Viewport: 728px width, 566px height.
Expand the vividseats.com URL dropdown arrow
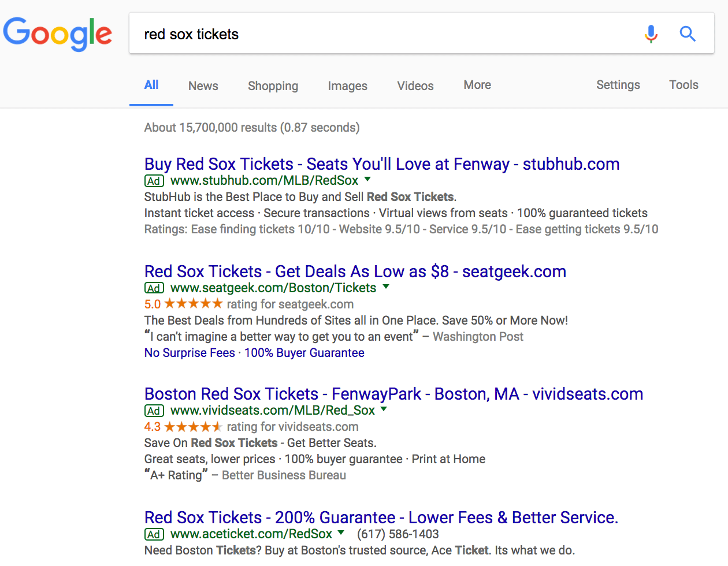click(384, 409)
